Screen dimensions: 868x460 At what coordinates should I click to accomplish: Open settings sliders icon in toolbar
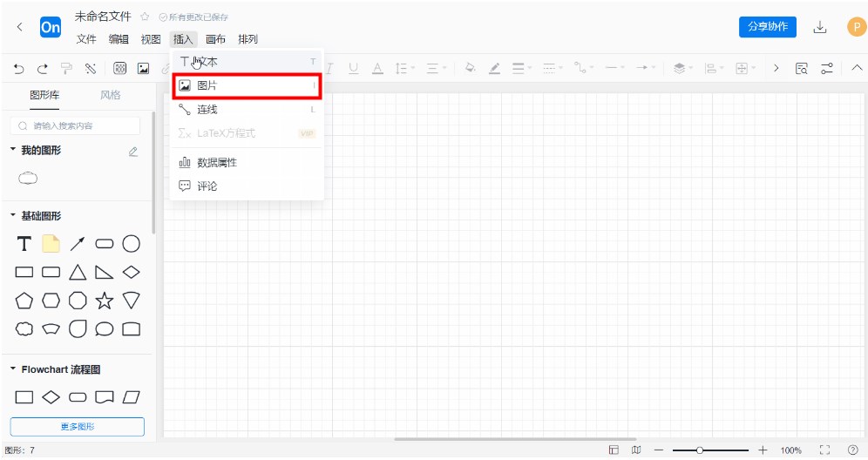point(826,68)
